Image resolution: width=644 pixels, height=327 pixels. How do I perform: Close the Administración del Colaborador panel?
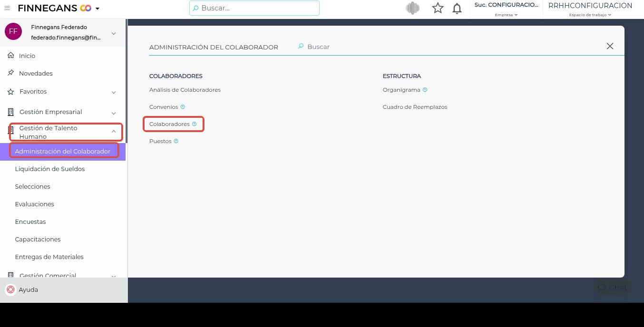(610, 46)
